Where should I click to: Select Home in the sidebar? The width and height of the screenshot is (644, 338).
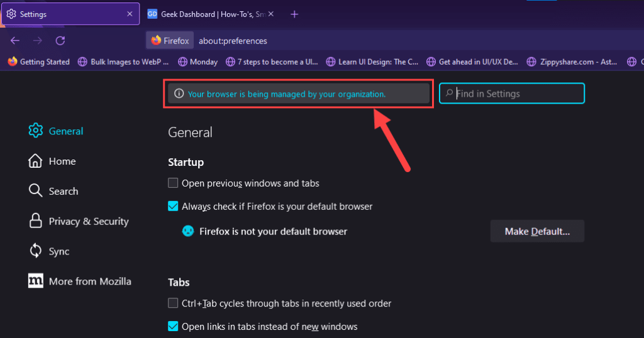[x=52, y=161]
